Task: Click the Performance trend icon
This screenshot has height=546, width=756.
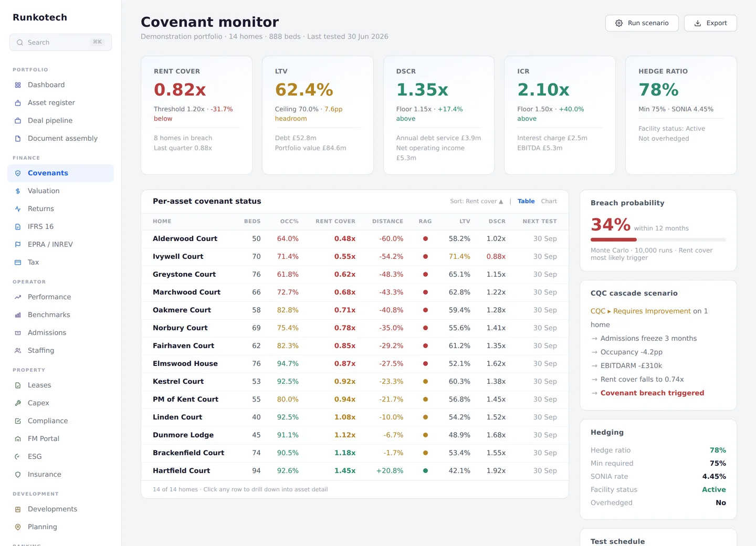Action: coord(18,297)
